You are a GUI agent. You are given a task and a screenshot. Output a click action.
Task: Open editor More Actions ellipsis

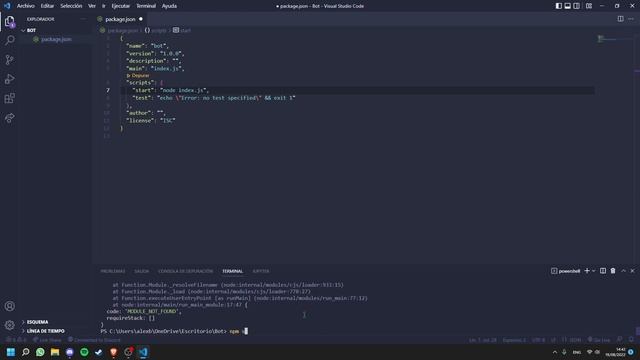click(631, 19)
